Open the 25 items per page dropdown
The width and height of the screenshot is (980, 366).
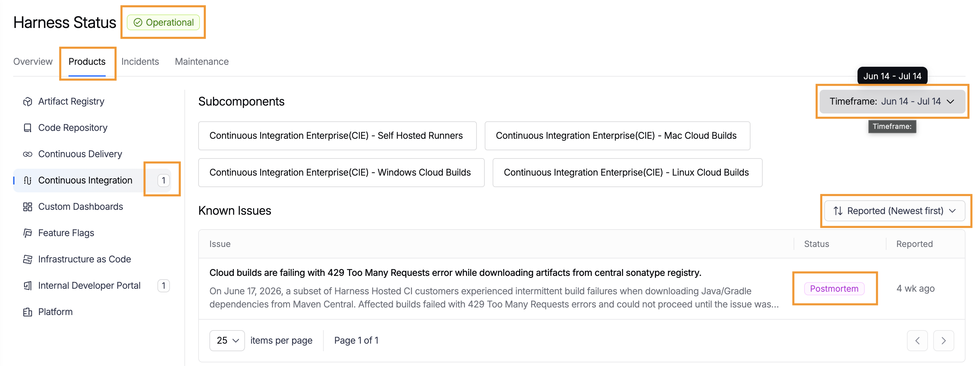pos(227,341)
